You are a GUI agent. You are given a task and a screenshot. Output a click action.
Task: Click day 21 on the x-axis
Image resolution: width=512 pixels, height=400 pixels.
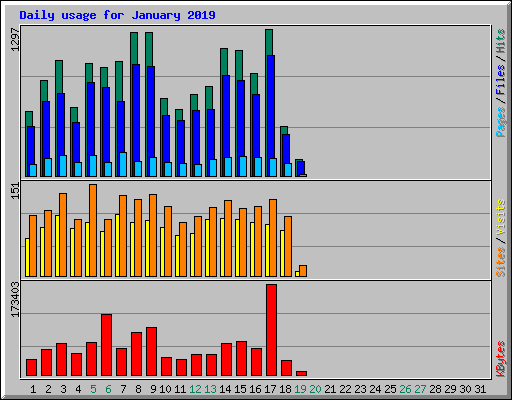pyautogui.click(x=330, y=389)
